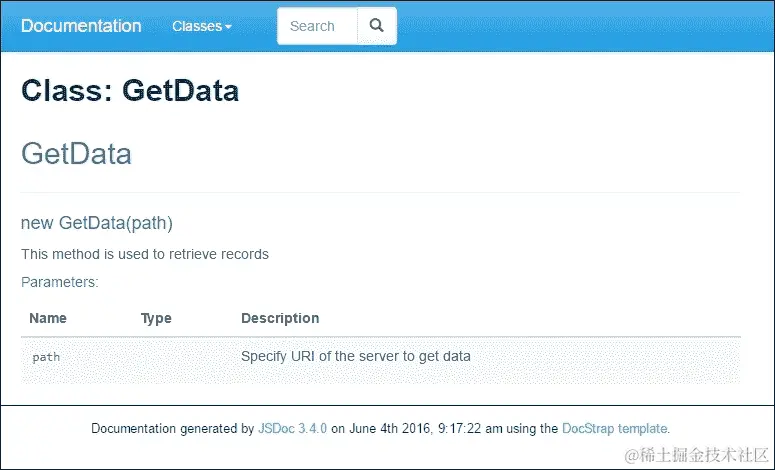
Task: Click the Documentation brand link
Action: [x=81, y=26]
